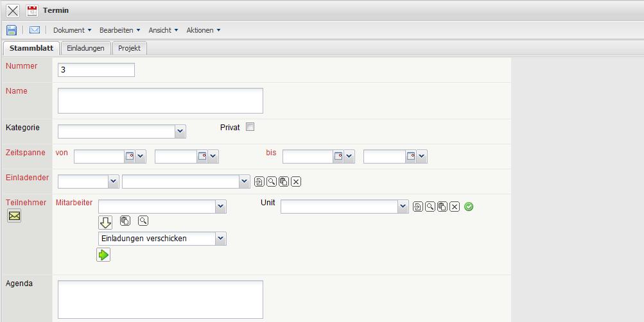The width and height of the screenshot is (644, 322).
Task: Send by mail using the toolbar envelope icon
Action: click(35, 30)
